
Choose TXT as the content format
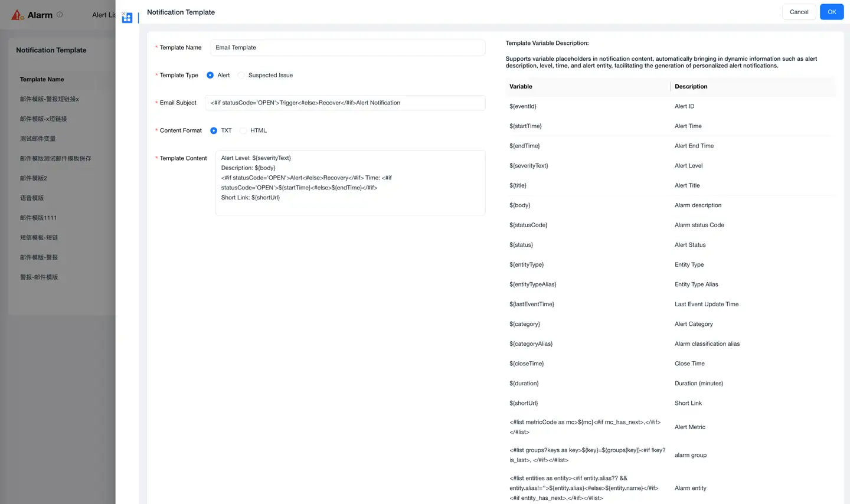pos(213,130)
